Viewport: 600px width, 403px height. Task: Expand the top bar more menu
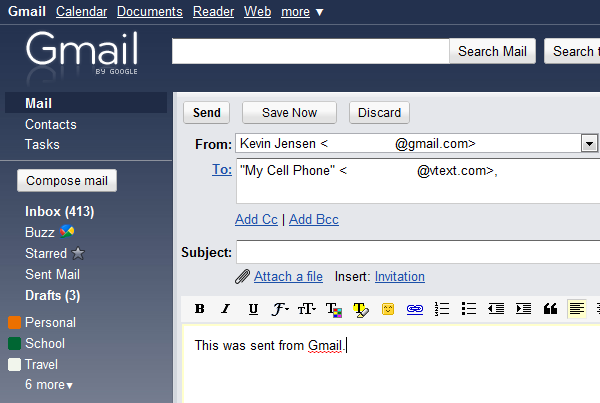(302, 12)
